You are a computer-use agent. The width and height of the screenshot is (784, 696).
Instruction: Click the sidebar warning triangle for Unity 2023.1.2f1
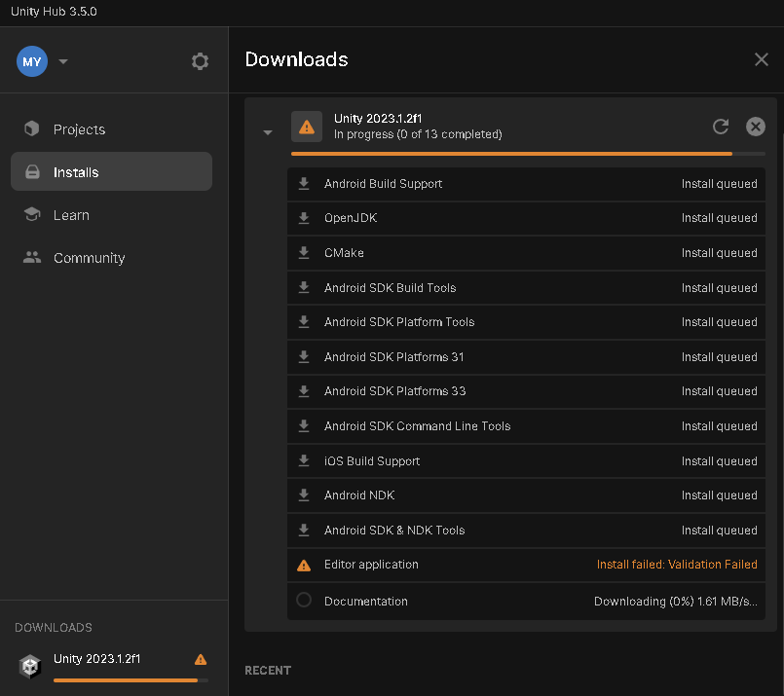click(201, 660)
